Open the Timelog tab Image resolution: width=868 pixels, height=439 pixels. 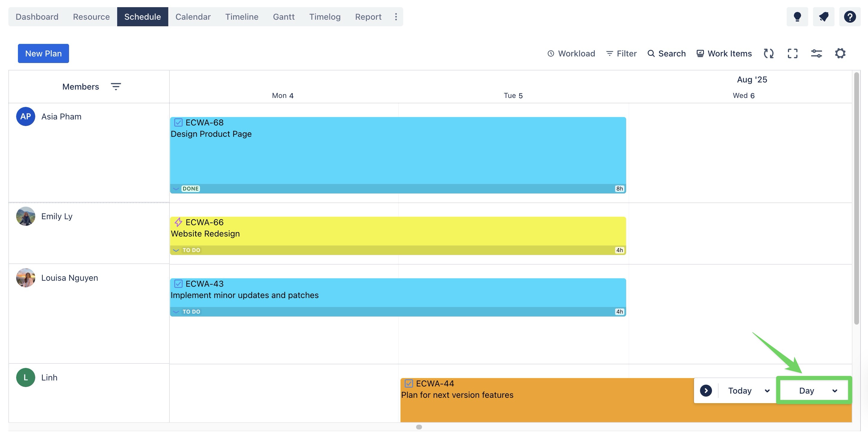coord(325,16)
